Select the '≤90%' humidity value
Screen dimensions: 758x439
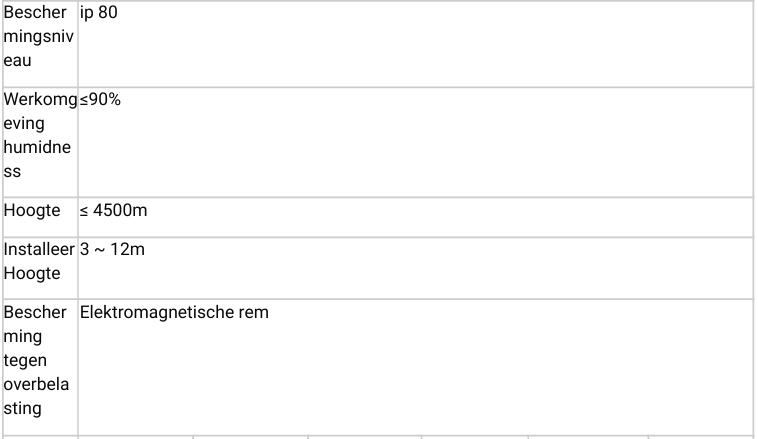[x=101, y=100]
